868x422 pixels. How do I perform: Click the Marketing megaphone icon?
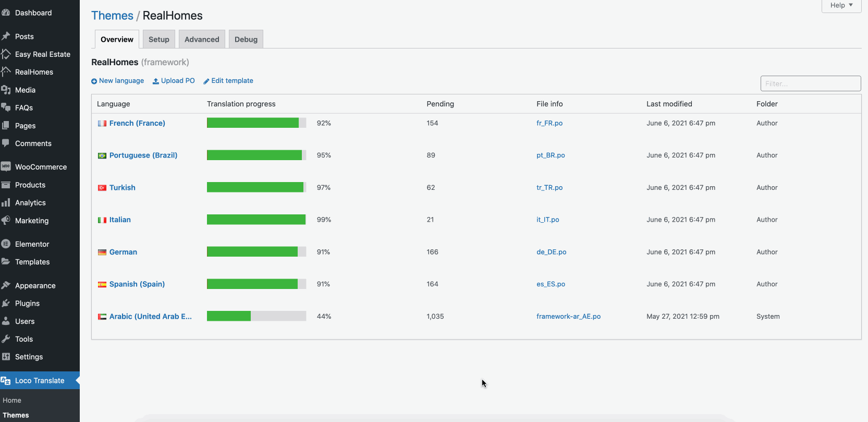tap(6, 220)
